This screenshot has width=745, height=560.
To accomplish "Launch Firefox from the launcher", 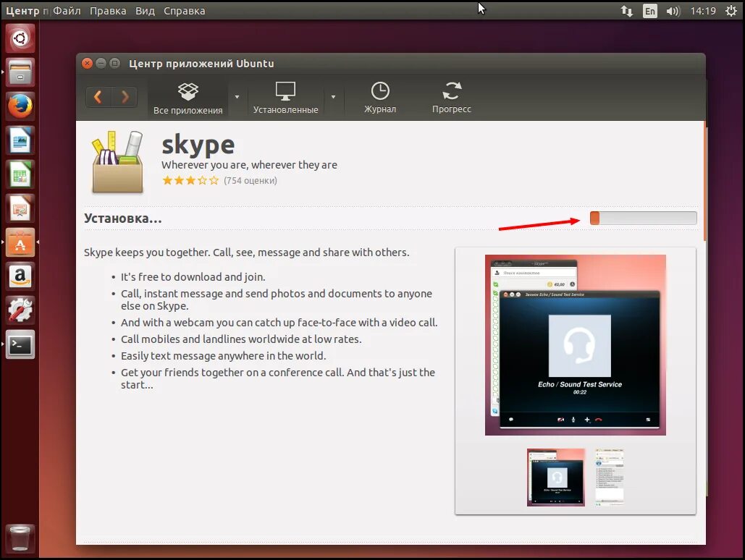I will [x=20, y=106].
